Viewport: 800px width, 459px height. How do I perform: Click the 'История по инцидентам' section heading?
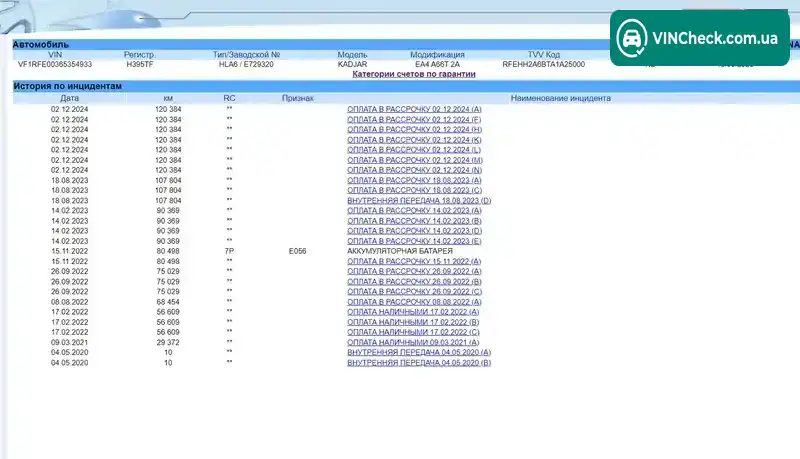point(67,86)
